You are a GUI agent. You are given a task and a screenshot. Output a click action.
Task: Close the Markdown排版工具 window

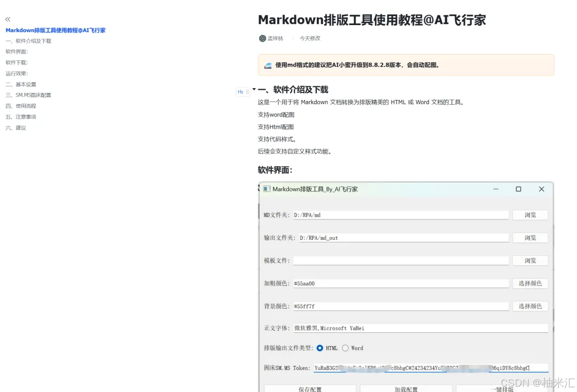pos(541,189)
